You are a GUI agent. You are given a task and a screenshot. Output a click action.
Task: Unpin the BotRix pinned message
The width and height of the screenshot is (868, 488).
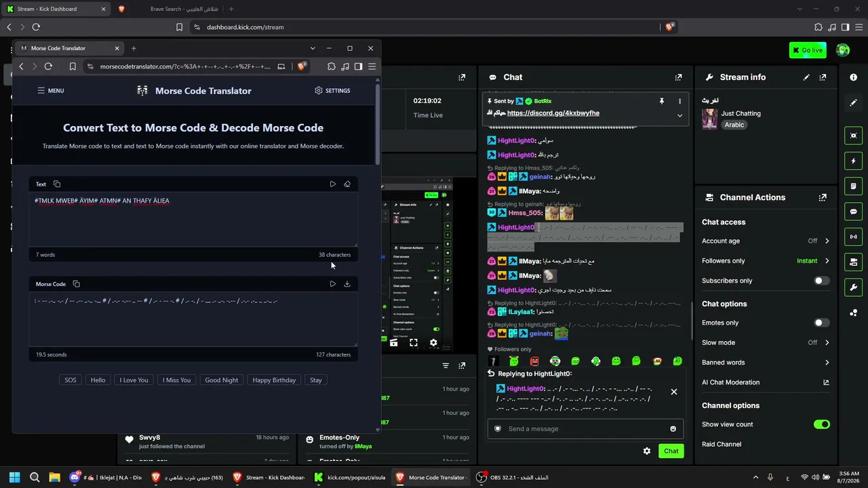click(661, 101)
